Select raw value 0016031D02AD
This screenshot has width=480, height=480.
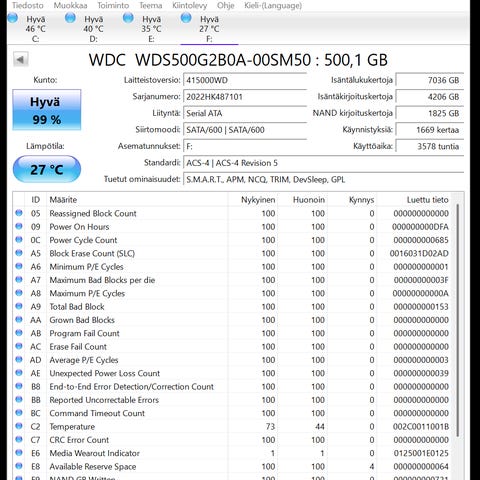(x=419, y=253)
